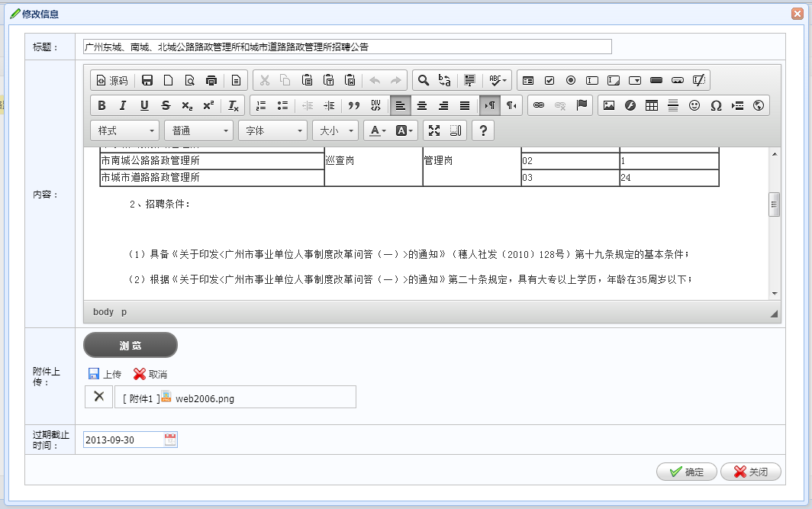The height and width of the screenshot is (509, 812).
Task: Open the Templates icon
Action: [x=236, y=80]
